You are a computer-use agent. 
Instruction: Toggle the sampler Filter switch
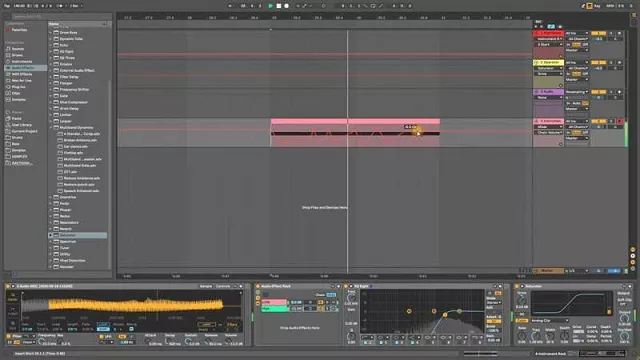10,336
